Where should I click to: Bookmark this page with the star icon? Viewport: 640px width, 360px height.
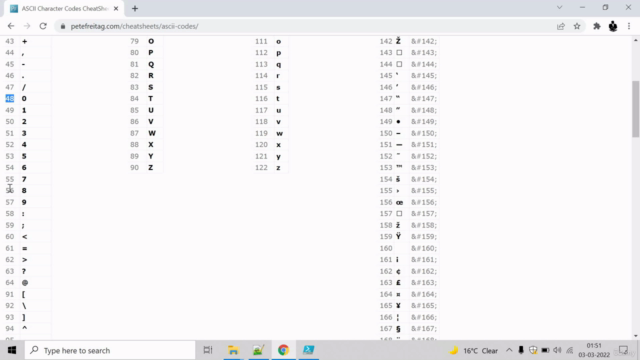point(577,26)
